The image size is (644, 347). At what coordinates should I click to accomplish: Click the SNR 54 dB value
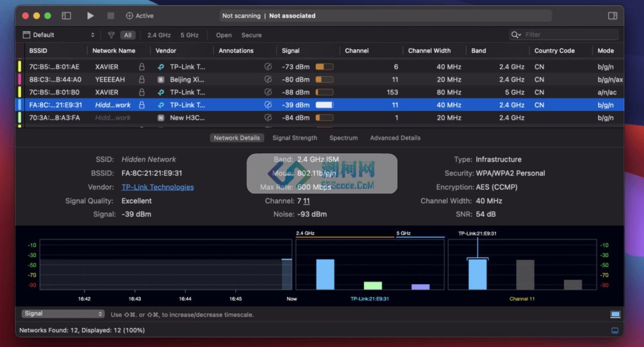(x=486, y=214)
